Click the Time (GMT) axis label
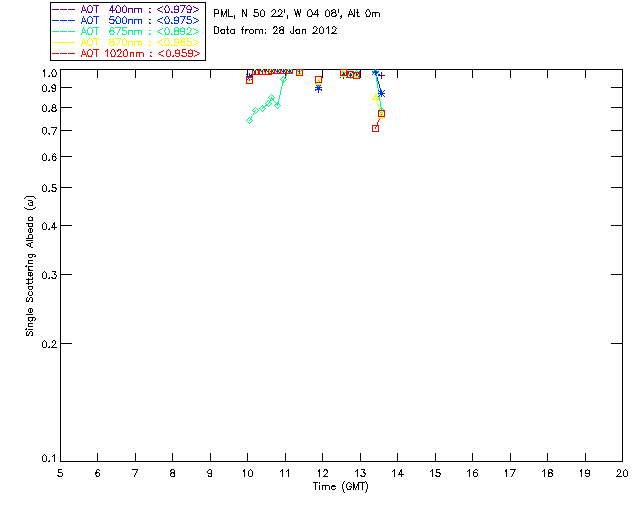The image size is (640, 512). [x=341, y=487]
